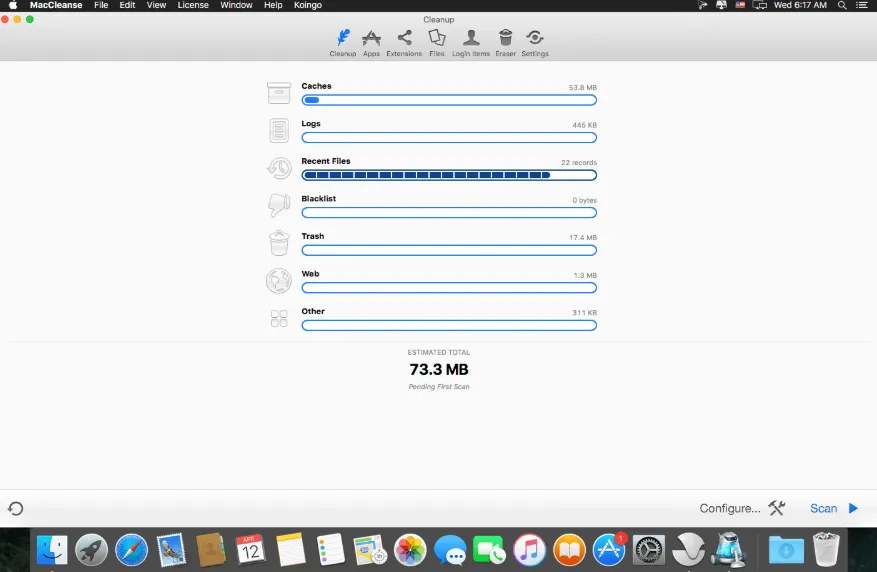
Task: Open iTunes from the Dock
Action: pos(529,550)
